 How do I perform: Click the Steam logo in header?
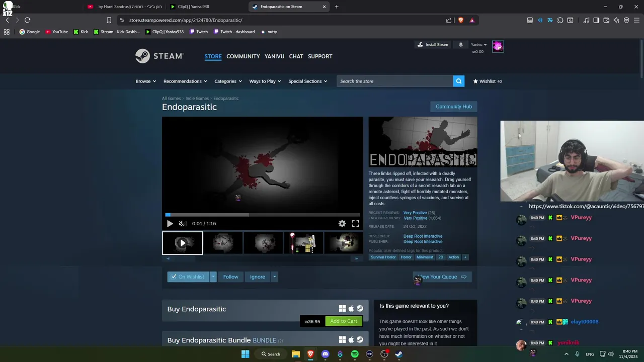point(159,56)
